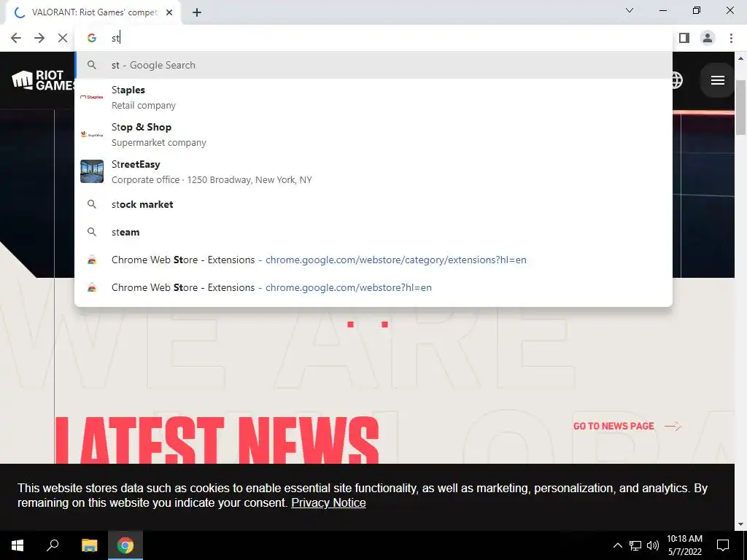Choose the StreetEasy suggestion

tap(373, 171)
